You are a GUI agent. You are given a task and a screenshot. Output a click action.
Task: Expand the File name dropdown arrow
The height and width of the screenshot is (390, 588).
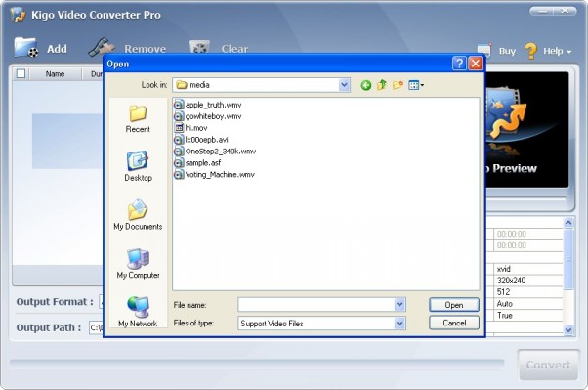click(399, 305)
